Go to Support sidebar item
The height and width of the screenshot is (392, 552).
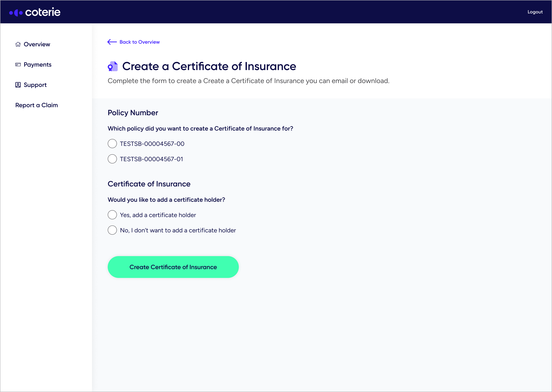(x=35, y=85)
